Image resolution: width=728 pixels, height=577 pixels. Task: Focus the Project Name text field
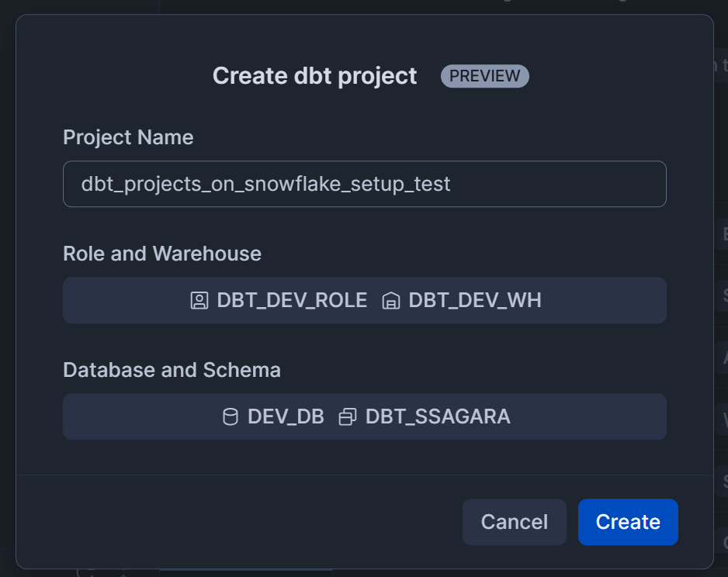tap(364, 184)
